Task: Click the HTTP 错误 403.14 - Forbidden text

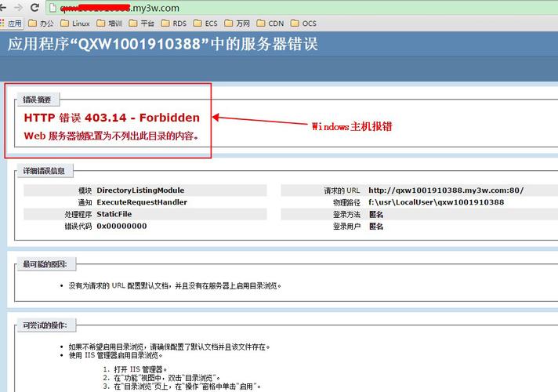Action: (x=112, y=118)
